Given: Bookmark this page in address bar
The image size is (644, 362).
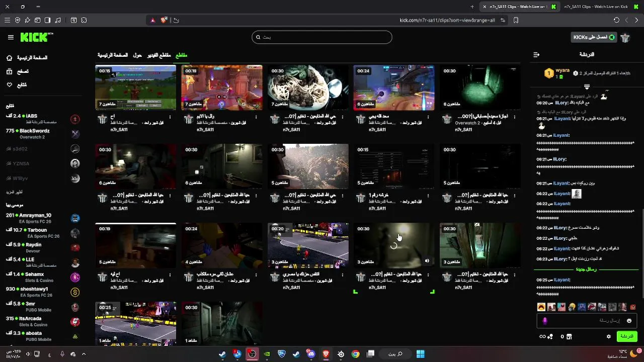Looking at the screenshot, I should coord(516,20).
